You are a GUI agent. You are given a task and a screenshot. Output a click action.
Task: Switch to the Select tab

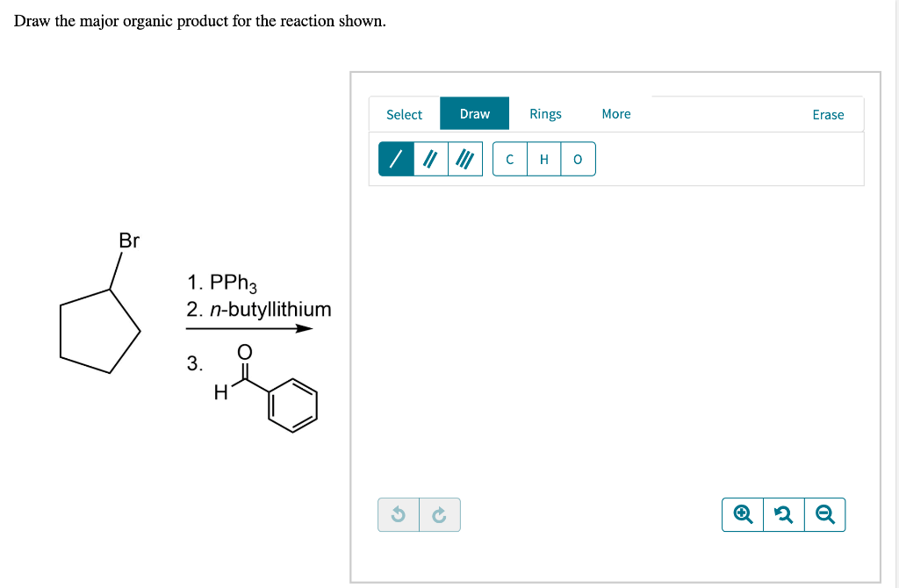pos(404,114)
